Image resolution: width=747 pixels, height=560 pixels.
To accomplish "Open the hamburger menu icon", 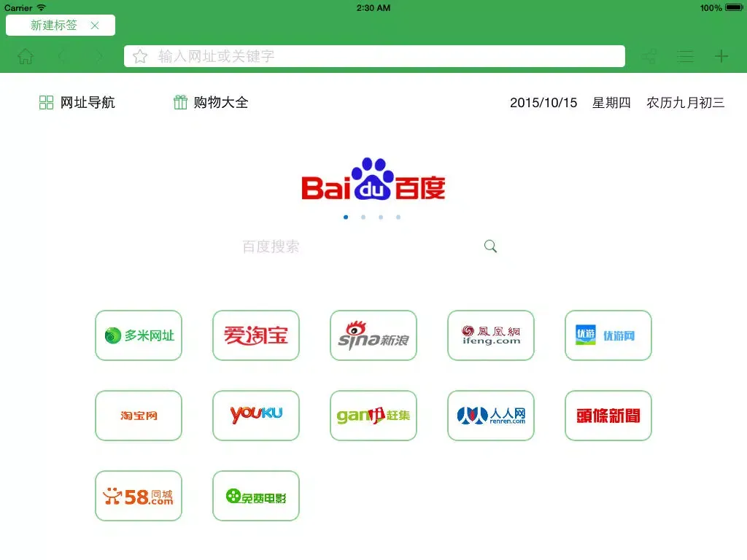I will click(685, 57).
